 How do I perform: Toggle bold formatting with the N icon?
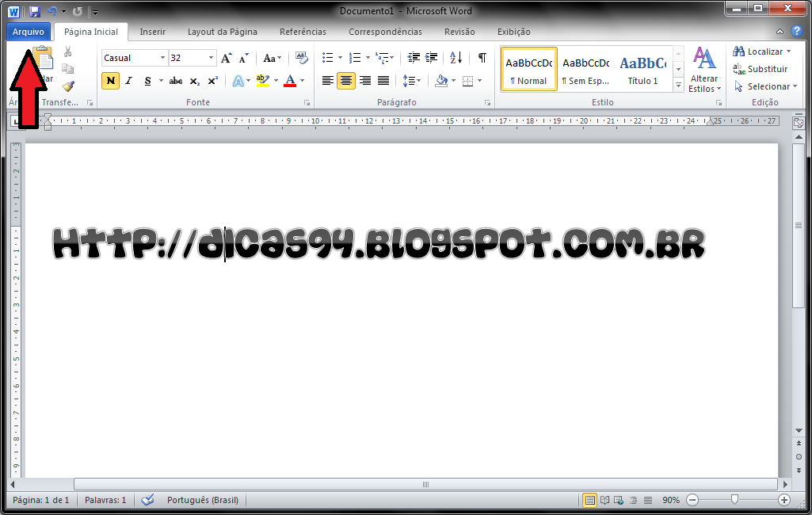click(110, 80)
